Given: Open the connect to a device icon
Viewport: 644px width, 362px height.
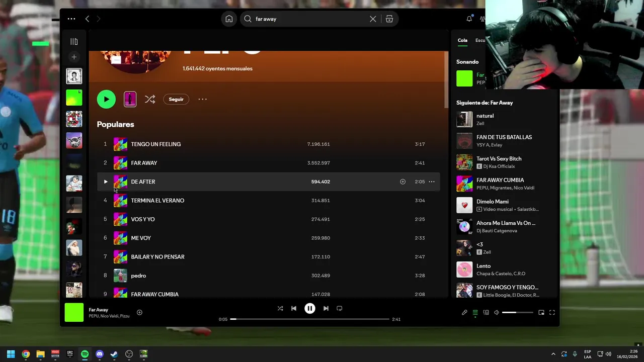Looking at the screenshot, I should click(x=486, y=312).
